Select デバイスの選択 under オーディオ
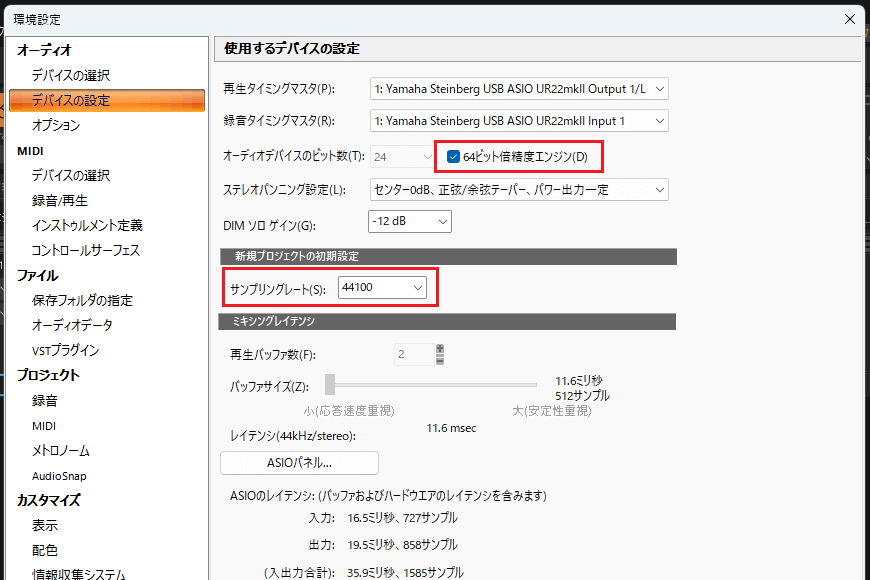The height and width of the screenshot is (580, 870). pyautogui.click(x=70, y=75)
